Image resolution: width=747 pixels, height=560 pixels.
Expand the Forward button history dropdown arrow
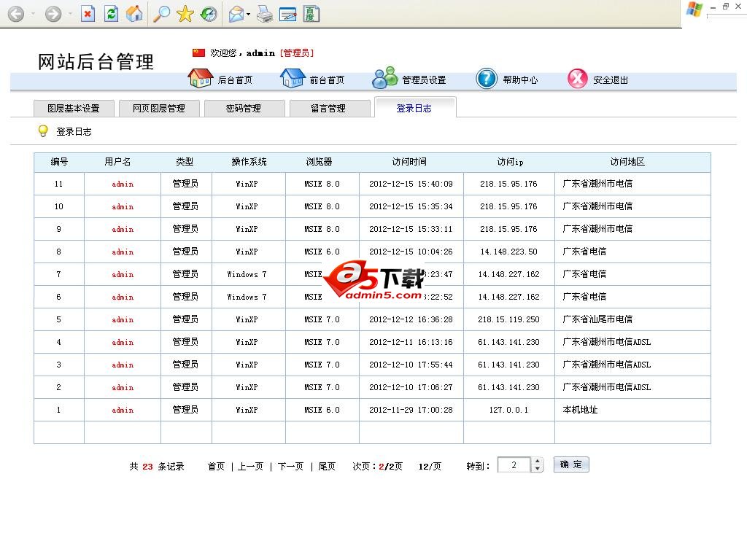click(70, 13)
